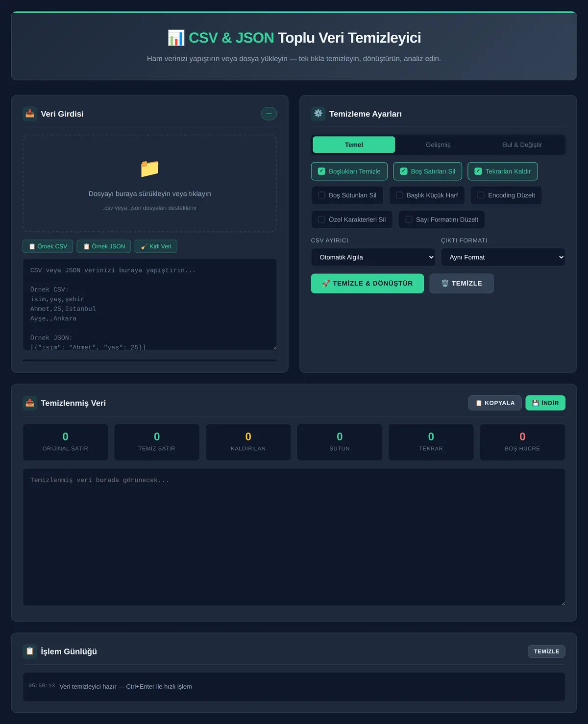
Task: Click the raw data input textarea
Action: point(150,305)
